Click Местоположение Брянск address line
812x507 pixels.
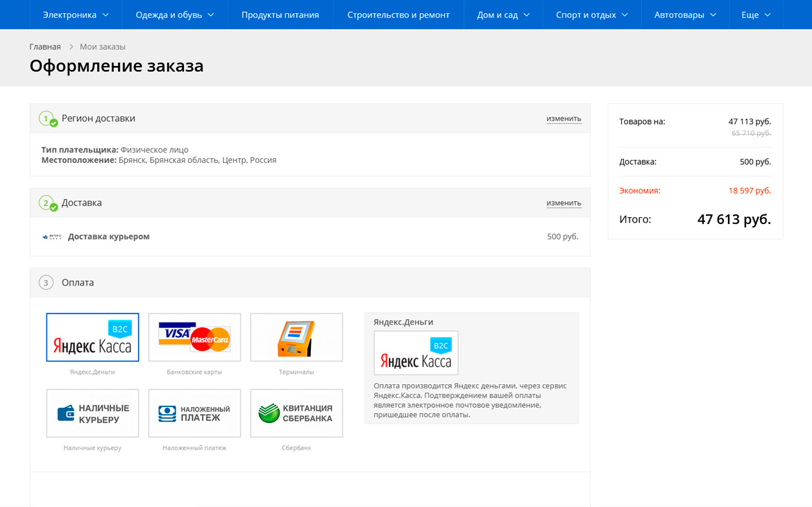159,160
